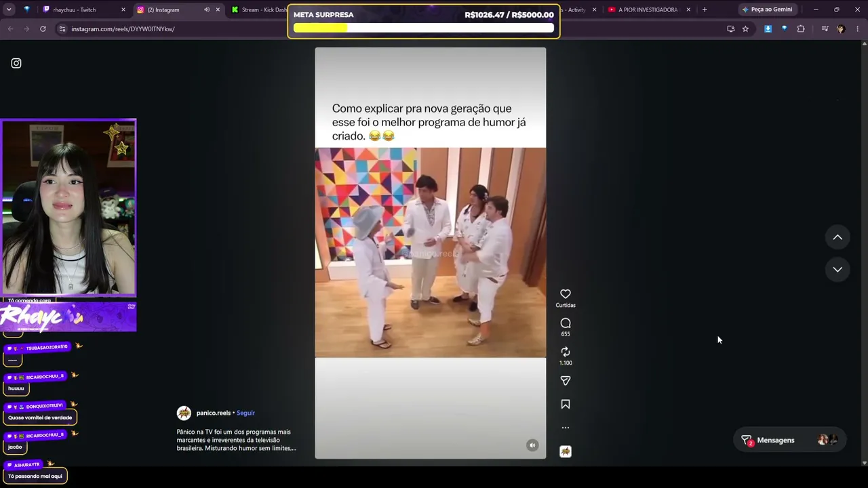
Task: Open the three-dot more options on reel
Action: coord(566,428)
